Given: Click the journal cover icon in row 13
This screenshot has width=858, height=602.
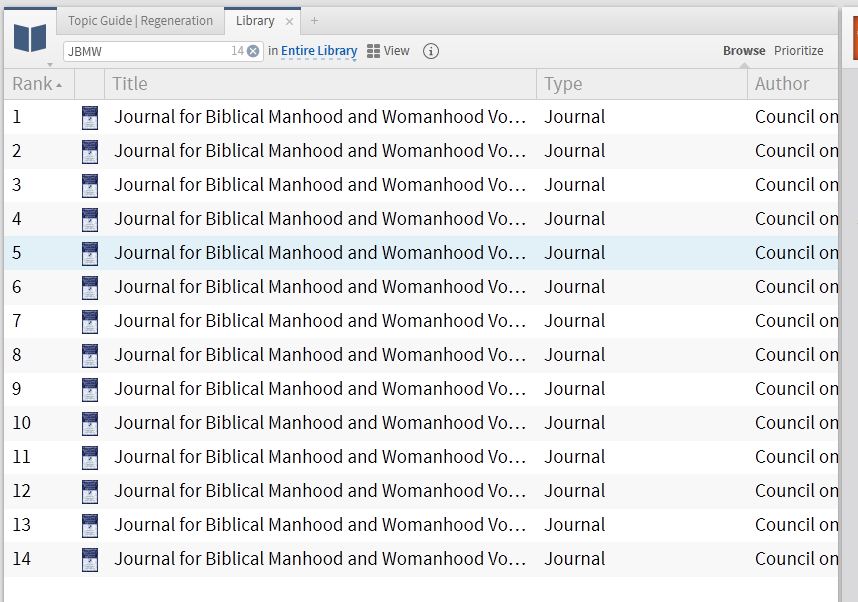Looking at the screenshot, I should coord(90,524).
